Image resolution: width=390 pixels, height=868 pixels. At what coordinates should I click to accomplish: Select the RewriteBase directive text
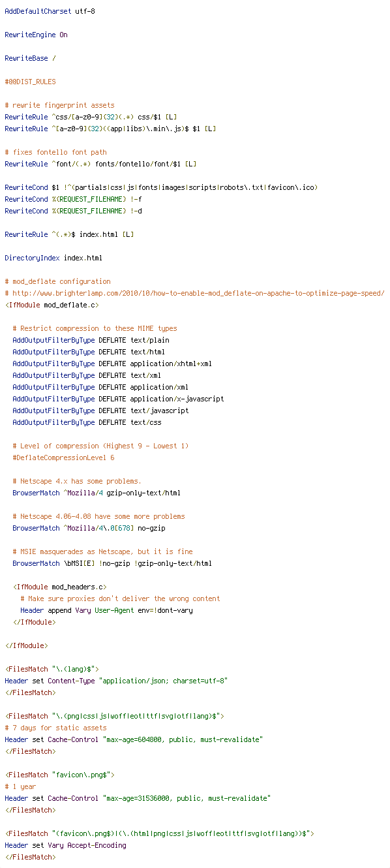tap(30, 58)
